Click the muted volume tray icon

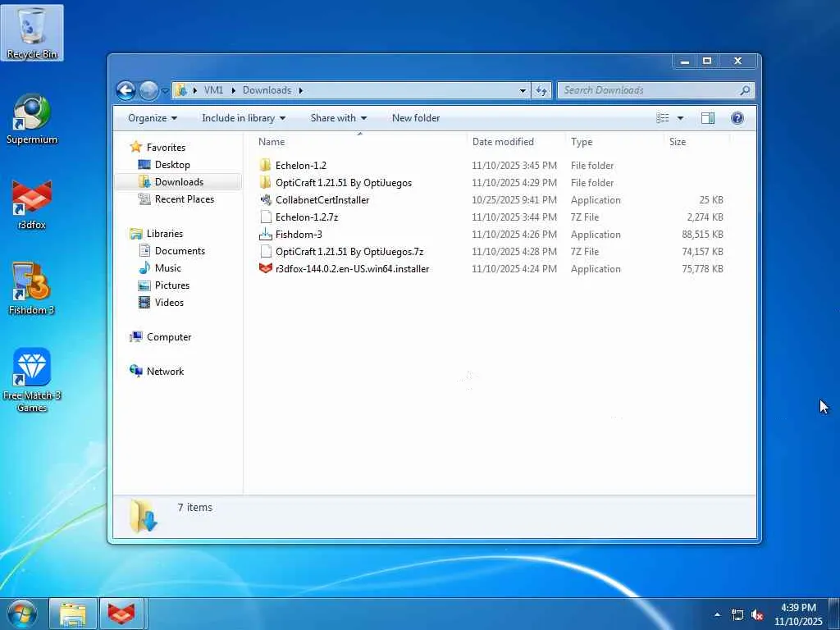tap(757, 615)
